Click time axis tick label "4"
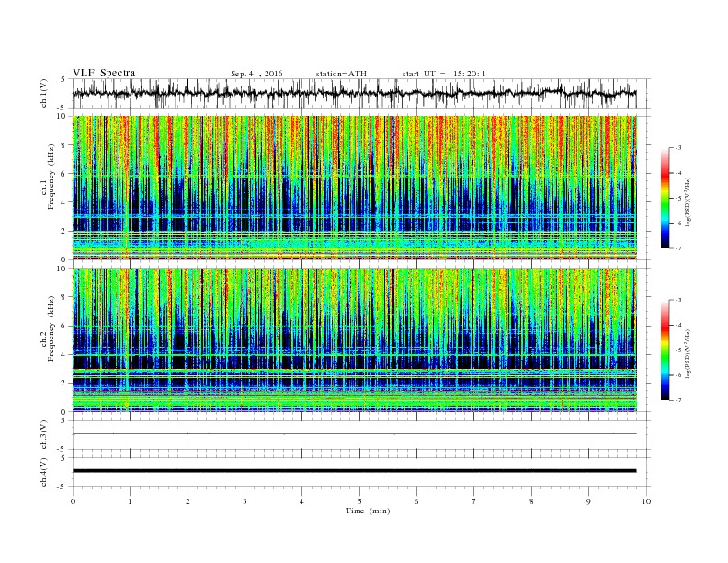 point(301,501)
